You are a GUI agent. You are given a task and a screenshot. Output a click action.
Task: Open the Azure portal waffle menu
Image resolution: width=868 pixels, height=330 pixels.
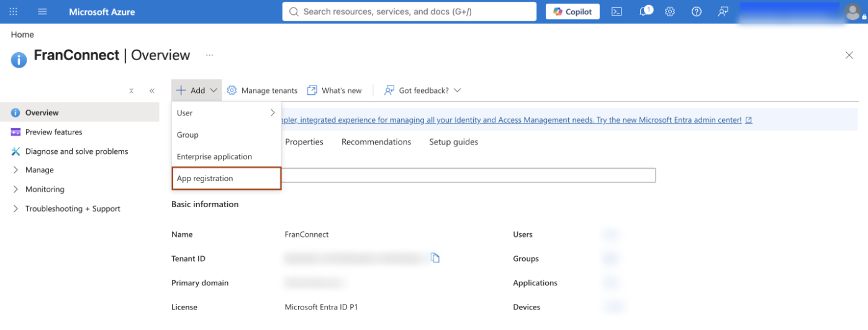pos(14,12)
